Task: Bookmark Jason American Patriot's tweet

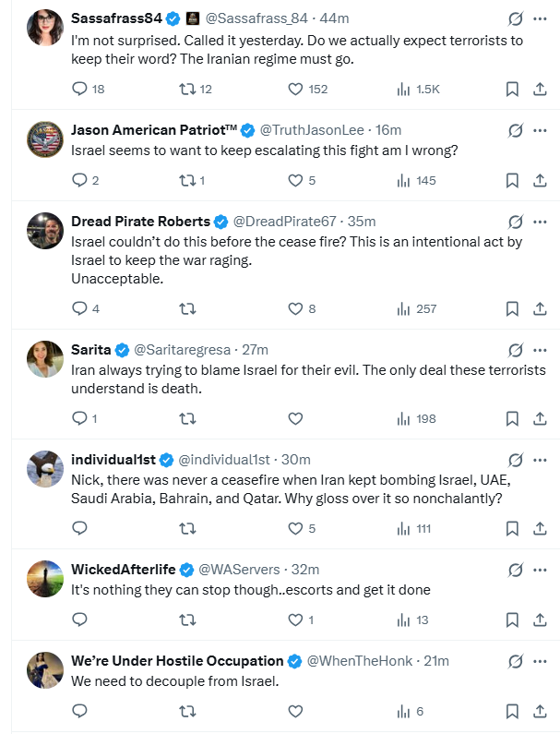Action: (x=512, y=181)
